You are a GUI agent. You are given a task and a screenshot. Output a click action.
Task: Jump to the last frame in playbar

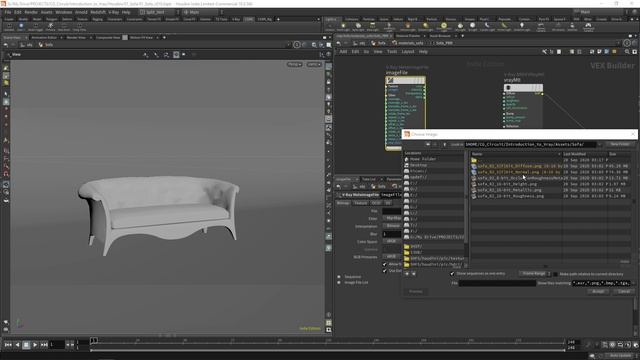(x=44, y=345)
